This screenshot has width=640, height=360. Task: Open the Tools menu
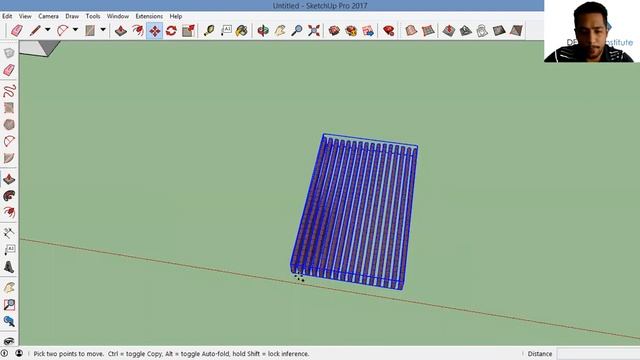point(93,16)
